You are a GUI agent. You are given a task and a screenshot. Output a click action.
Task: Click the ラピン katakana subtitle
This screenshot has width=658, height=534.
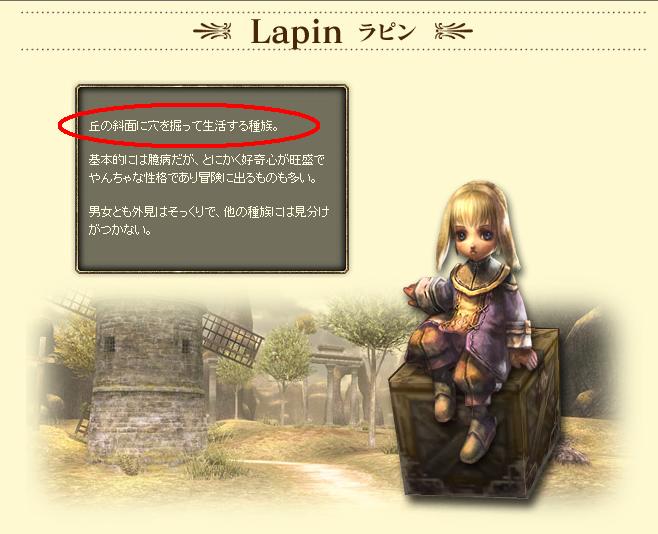tap(387, 32)
